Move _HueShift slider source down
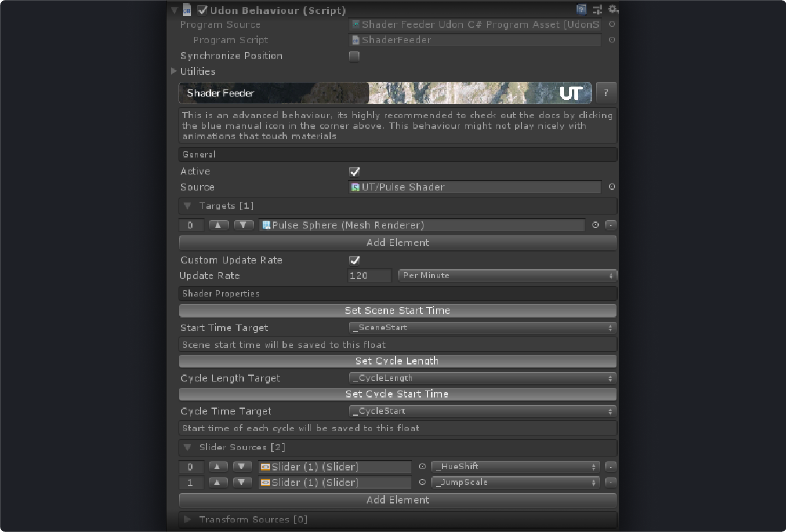This screenshot has height=532, width=787. 242,467
